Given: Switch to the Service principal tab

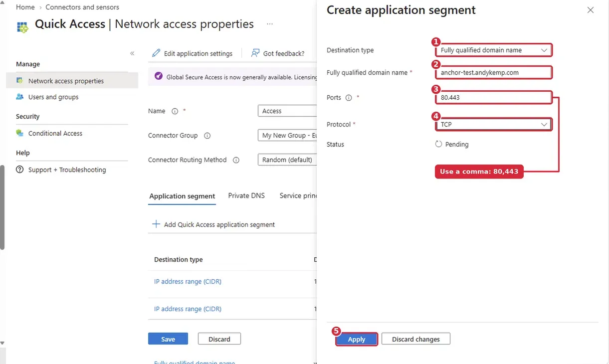Looking at the screenshot, I should coord(298,195).
